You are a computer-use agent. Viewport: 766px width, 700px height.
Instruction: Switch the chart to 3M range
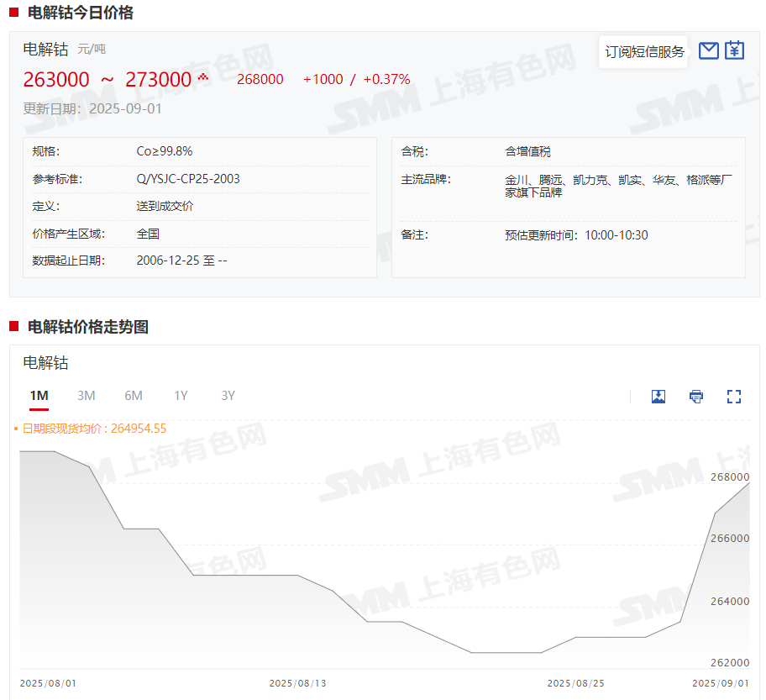click(86, 396)
